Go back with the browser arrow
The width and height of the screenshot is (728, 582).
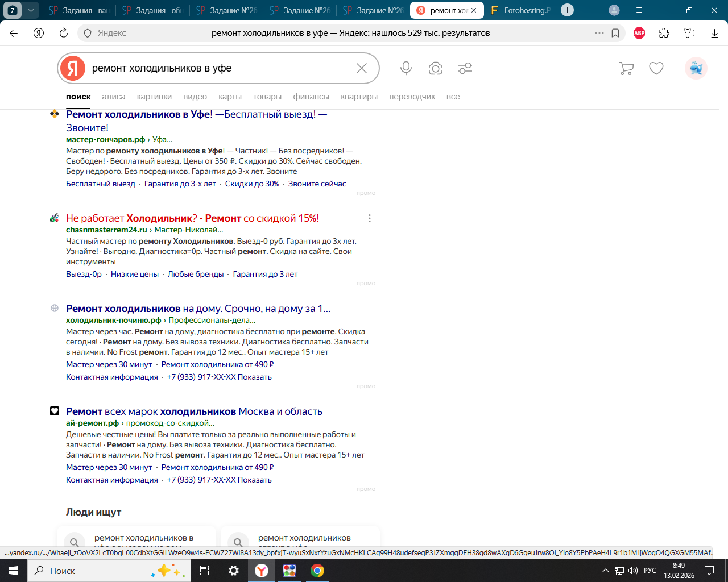point(14,33)
